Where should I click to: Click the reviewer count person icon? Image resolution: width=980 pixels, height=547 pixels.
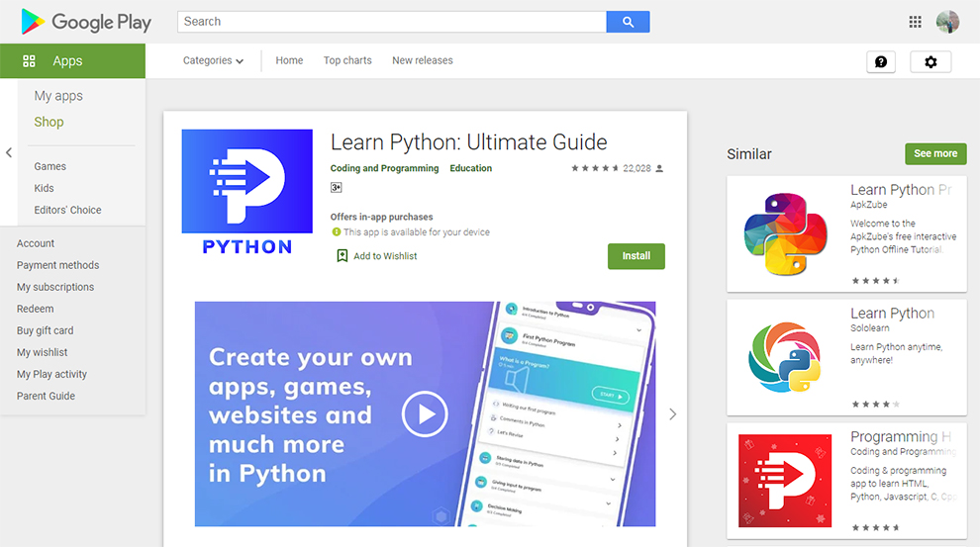click(x=659, y=168)
